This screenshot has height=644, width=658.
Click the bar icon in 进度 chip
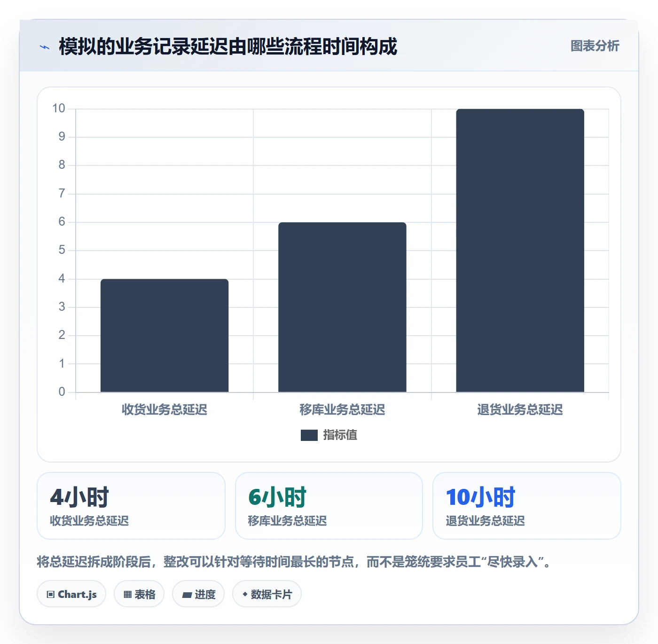[187, 595]
